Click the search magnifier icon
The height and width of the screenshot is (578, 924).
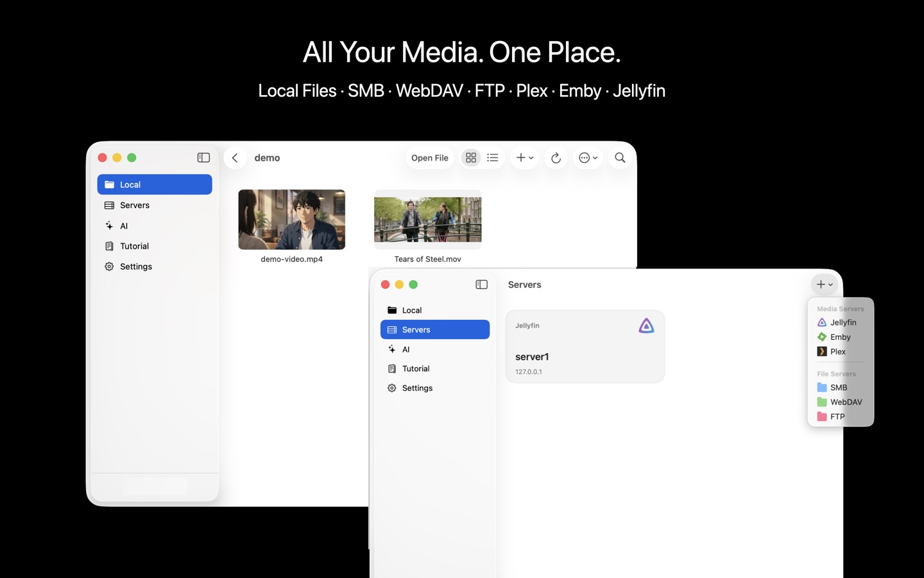click(x=620, y=158)
